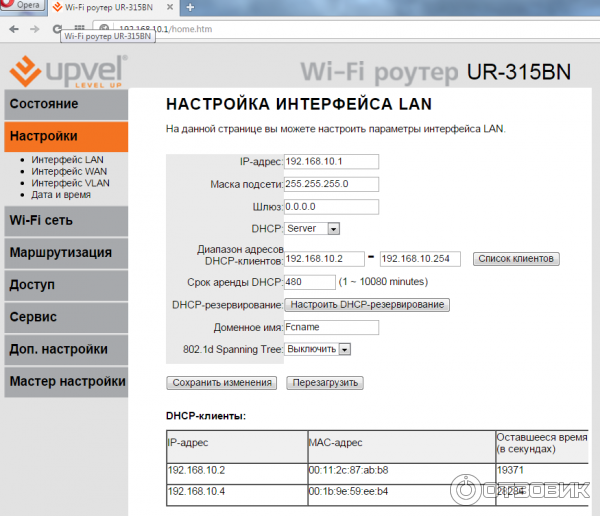Click the Доменное имя input field
Screen dimensions: 600x516
[x=331, y=327]
